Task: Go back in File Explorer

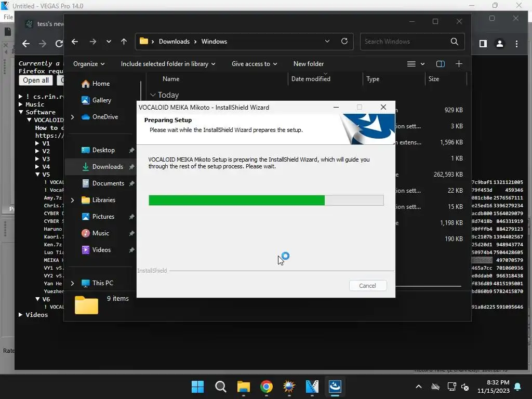Action: coord(75,42)
